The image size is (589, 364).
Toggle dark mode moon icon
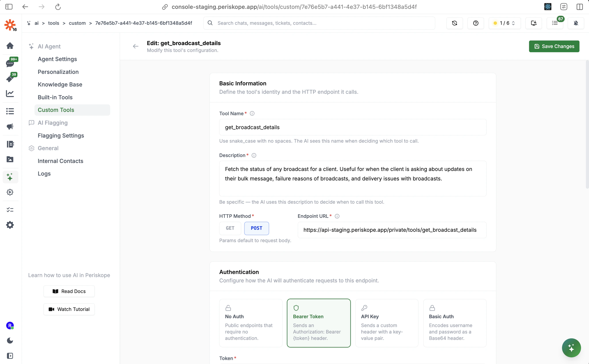point(10,340)
